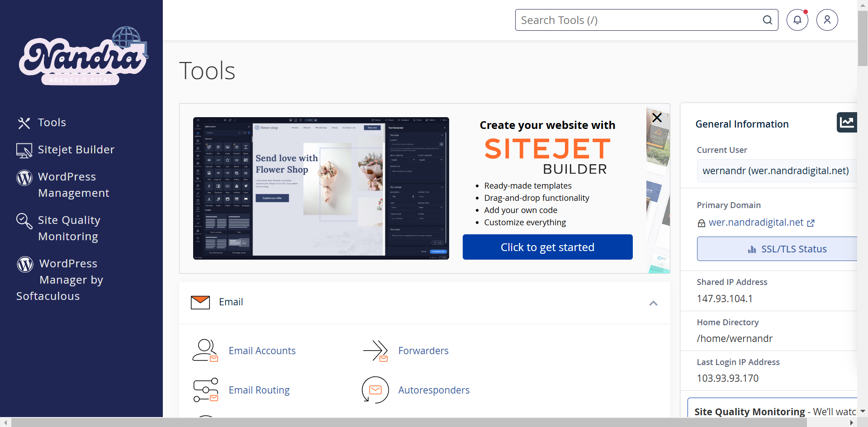Viewport: 868px width, 427px height.
Task: Open Tools in the sidebar menu
Action: pyautogui.click(x=52, y=123)
